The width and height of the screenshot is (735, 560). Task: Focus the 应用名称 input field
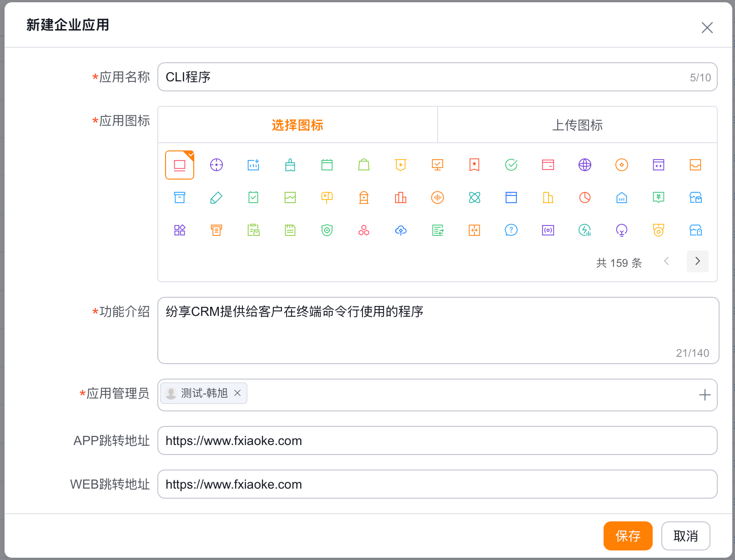pos(438,77)
